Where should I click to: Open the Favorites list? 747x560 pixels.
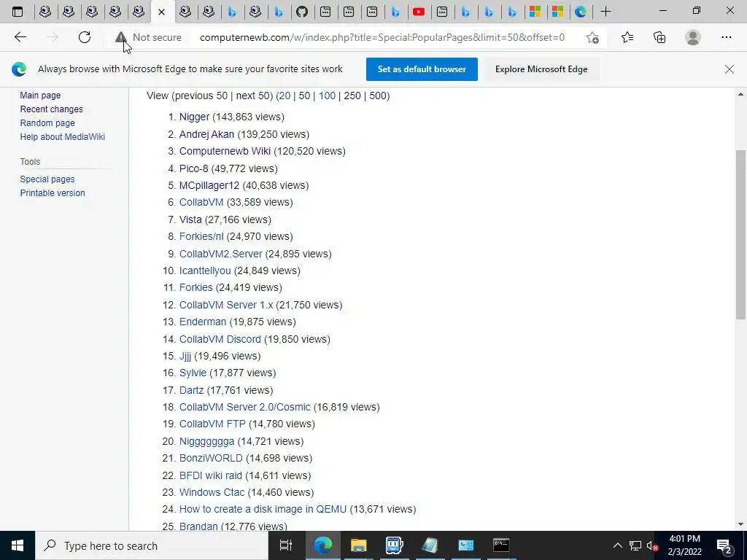[x=627, y=37]
